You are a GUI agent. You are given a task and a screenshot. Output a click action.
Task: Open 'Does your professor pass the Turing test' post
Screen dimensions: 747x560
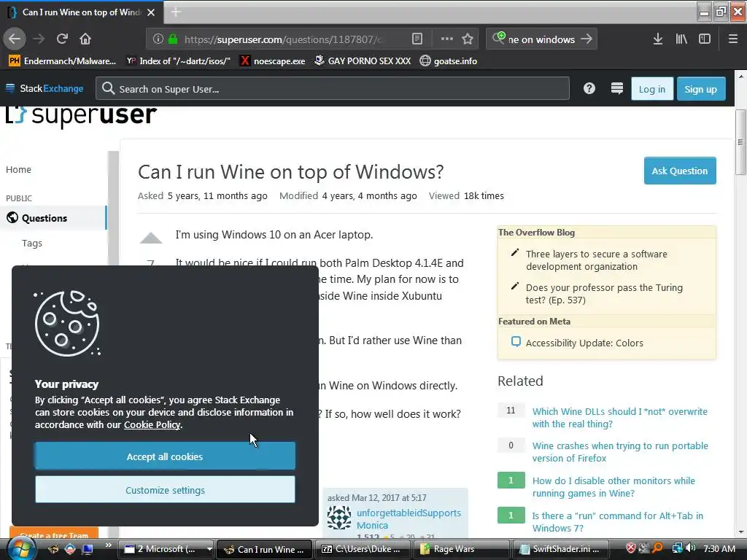[604, 294]
